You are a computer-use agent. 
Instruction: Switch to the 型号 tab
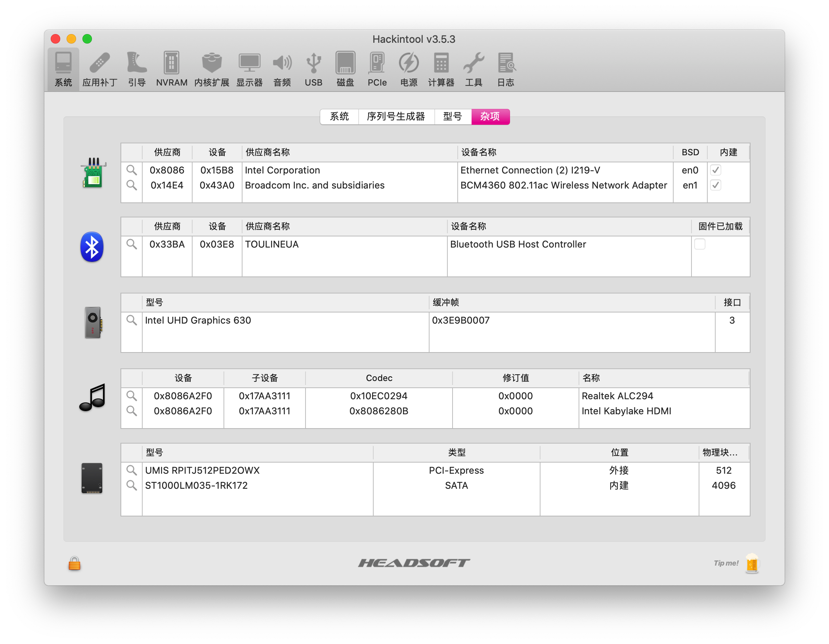pyautogui.click(x=453, y=116)
